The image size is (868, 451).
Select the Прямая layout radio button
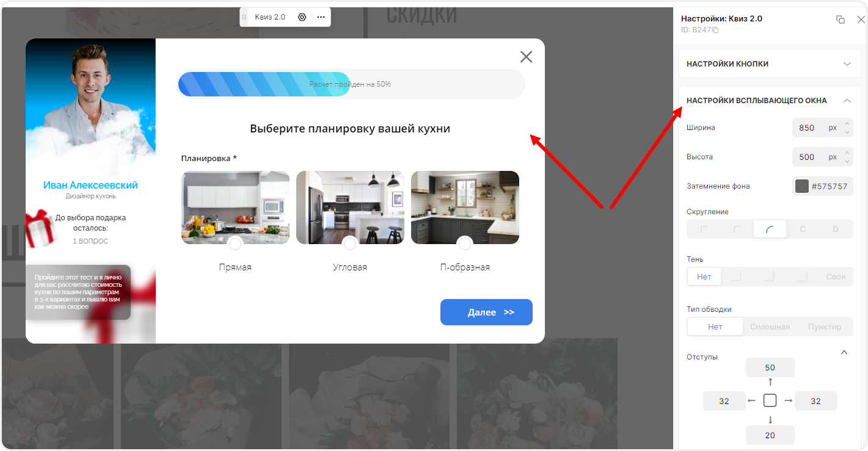[235, 244]
